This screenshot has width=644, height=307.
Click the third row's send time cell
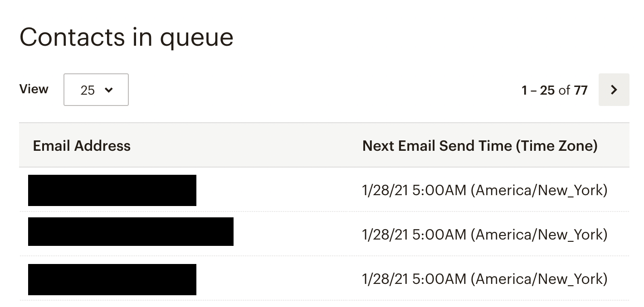[485, 279]
